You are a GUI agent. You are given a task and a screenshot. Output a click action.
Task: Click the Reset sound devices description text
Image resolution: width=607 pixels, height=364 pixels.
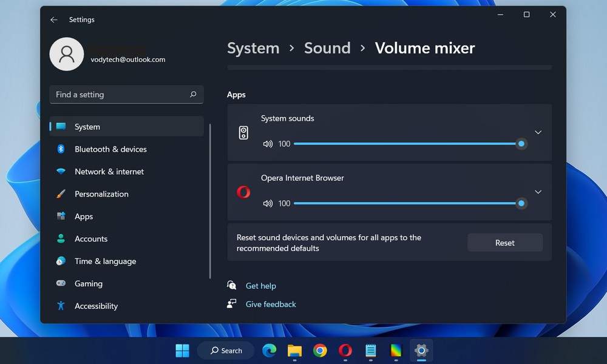click(x=328, y=243)
